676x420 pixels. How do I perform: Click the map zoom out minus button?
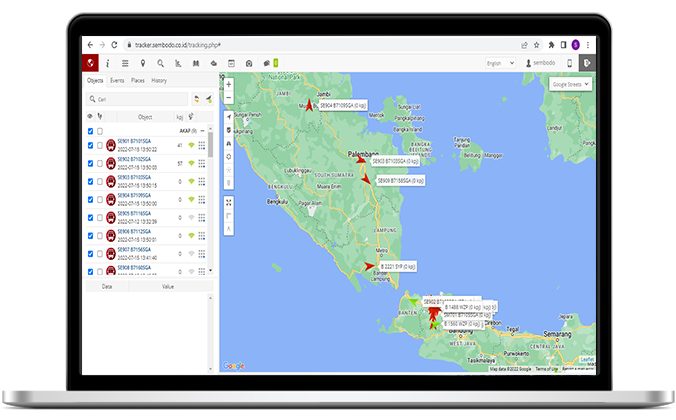229,98
